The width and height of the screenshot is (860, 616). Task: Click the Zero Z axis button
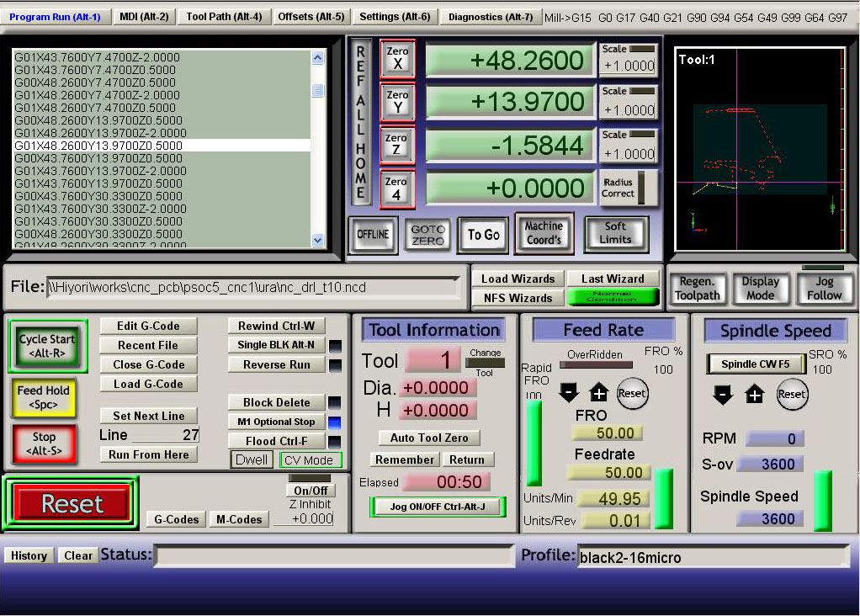coord(397,146)
